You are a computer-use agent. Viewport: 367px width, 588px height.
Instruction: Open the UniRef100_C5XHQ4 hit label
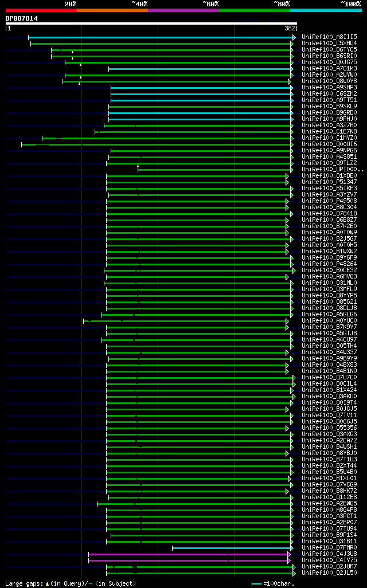[x=329, y=44]
